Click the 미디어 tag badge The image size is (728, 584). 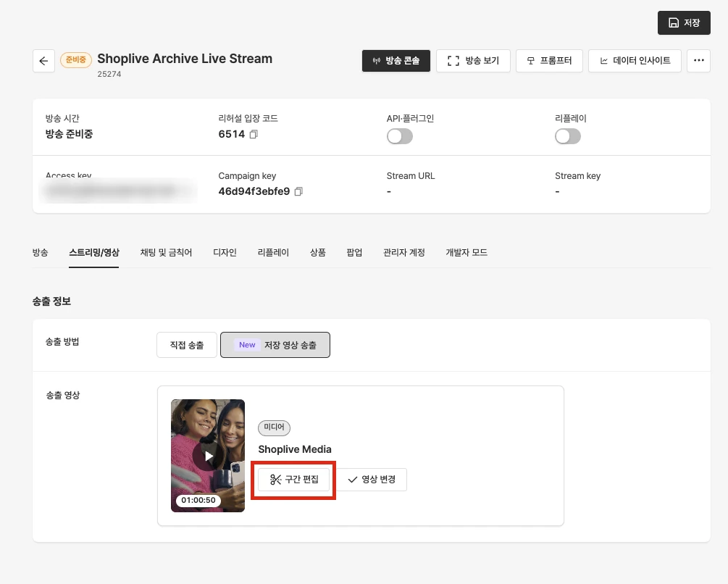274,427
